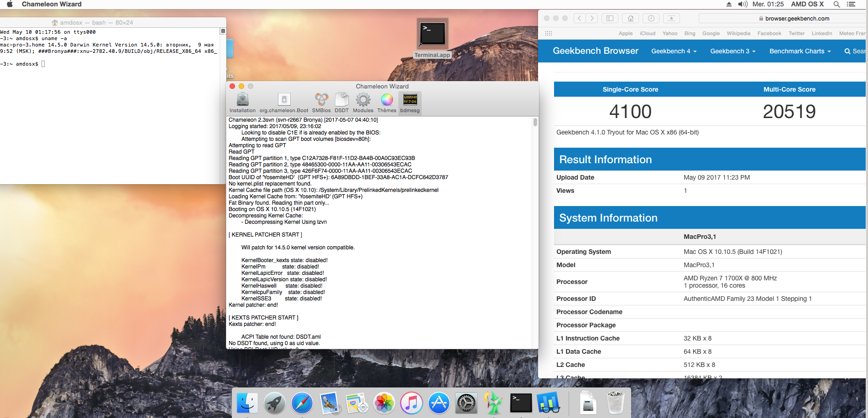Open System Preferences from the Dock

pyautogui.click(x=466, y=403)
